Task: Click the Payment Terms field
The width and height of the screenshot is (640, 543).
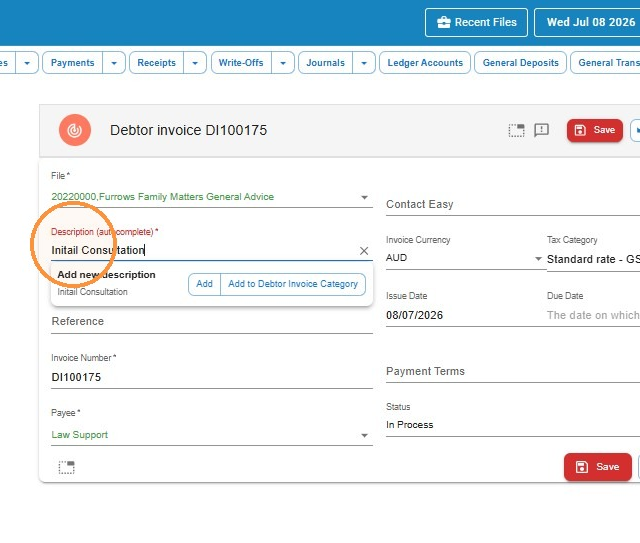Action: (513, 371)
